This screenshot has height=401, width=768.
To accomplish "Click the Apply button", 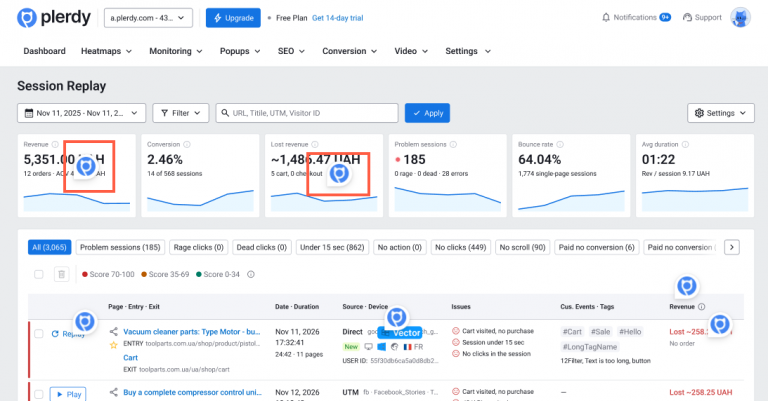I will click(x=427, y=113).
